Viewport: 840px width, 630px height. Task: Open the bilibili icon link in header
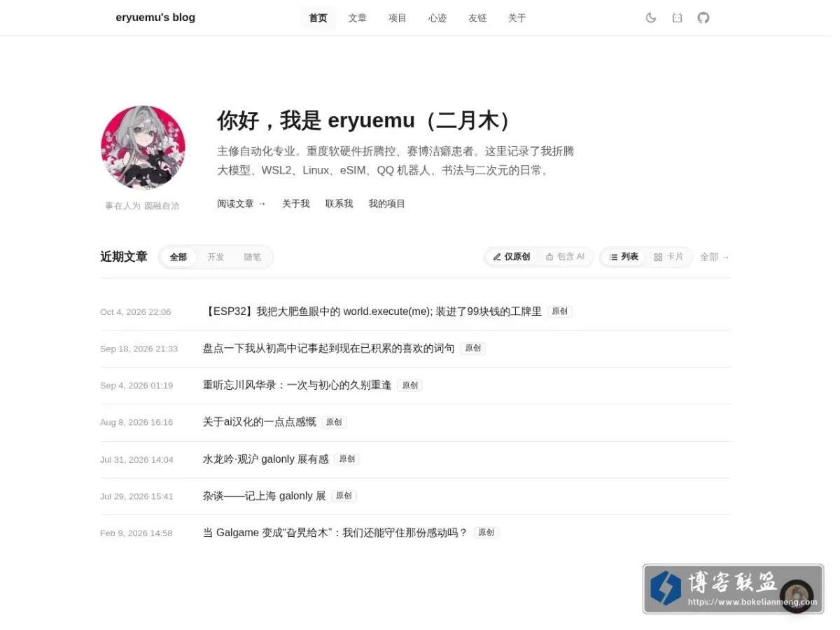677,17
